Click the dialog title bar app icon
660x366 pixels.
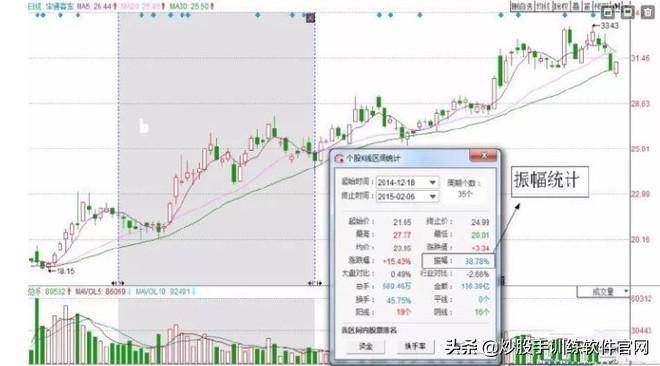339,158
